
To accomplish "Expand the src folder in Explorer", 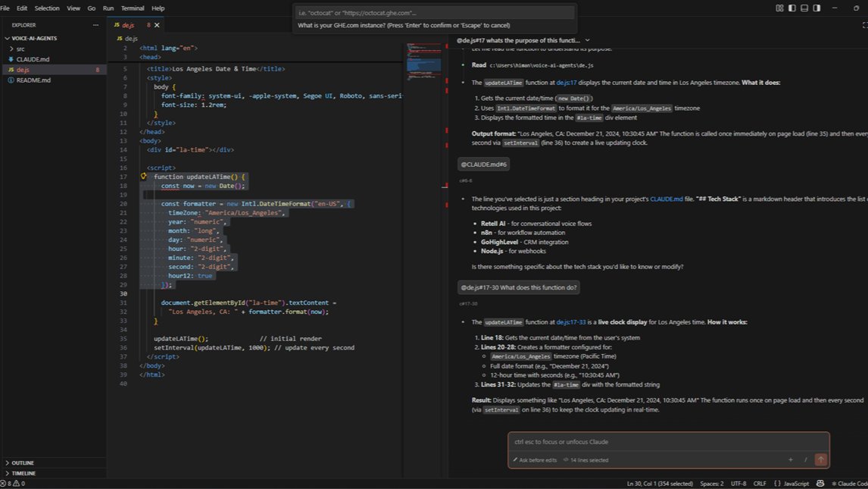I will [22, 49].
